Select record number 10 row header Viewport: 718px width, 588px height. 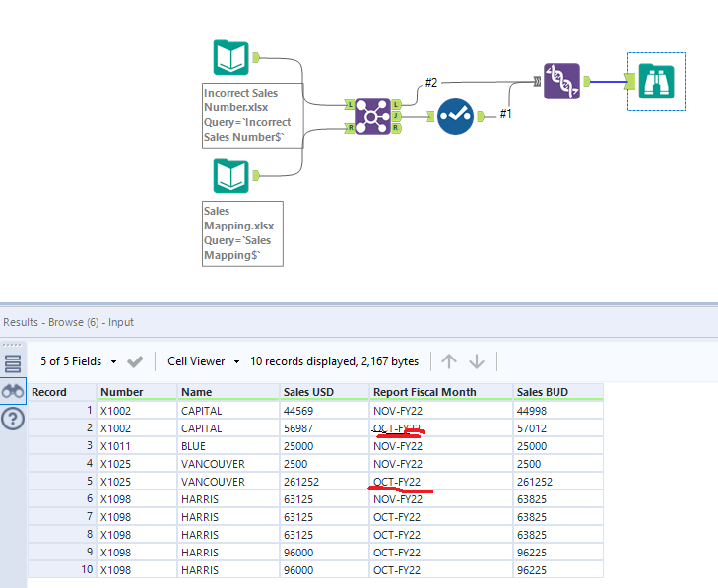[x=62, y=570]
